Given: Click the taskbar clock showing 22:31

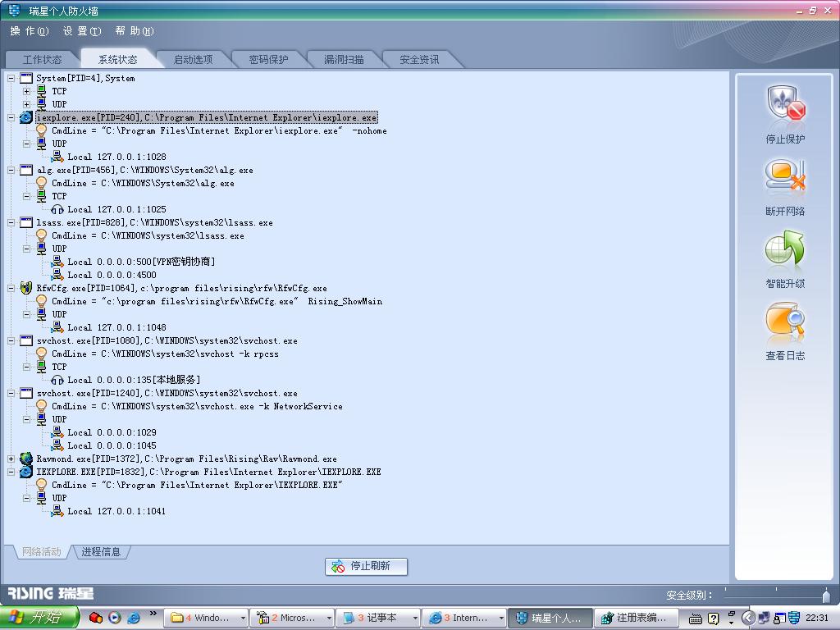Looking at the screenshot, I should click(x=816, y=618).
